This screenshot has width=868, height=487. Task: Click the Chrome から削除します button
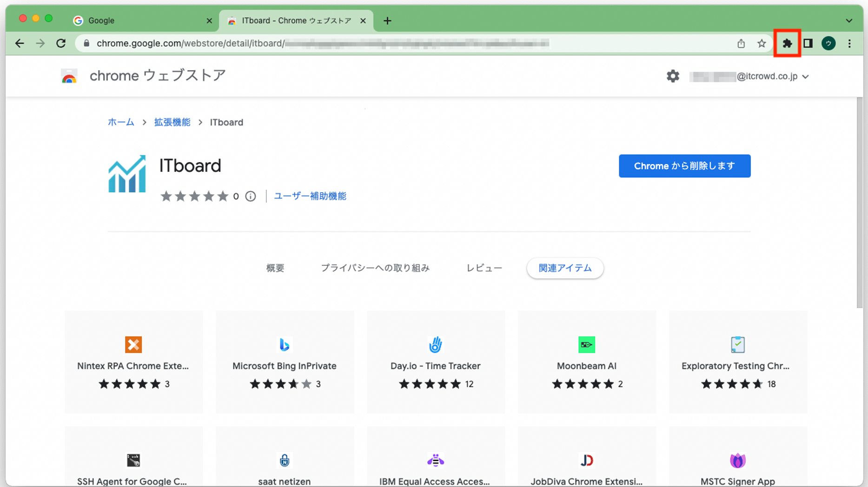coord(684,166)
